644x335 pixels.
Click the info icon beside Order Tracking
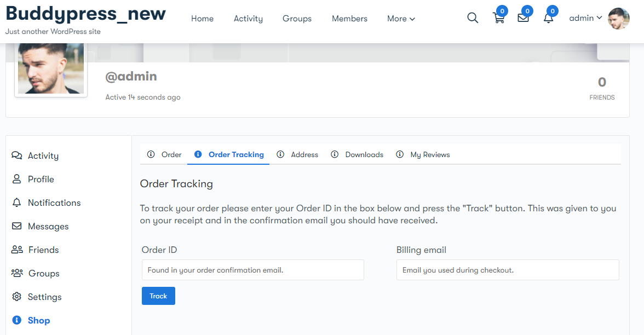click(x=198, y=154)
